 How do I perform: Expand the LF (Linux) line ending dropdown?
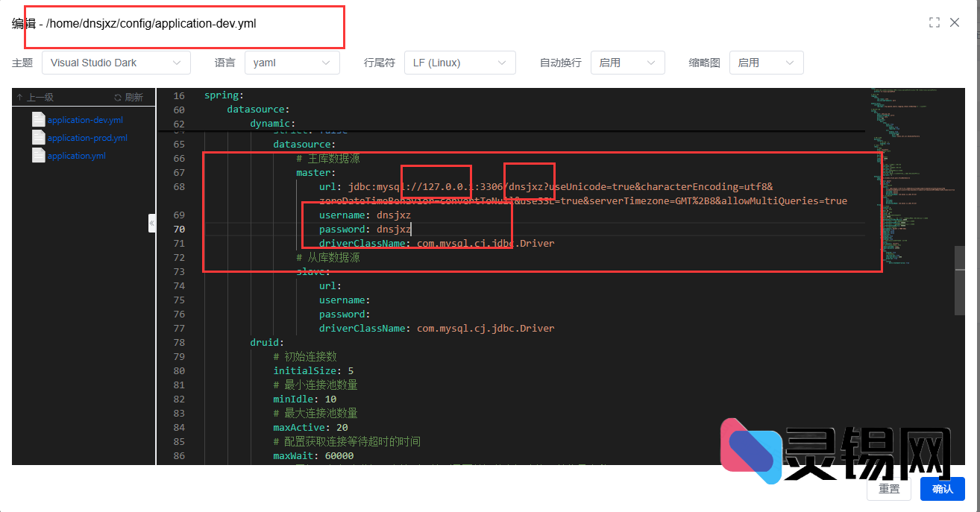pyautogui.click(x=459, y=63)
